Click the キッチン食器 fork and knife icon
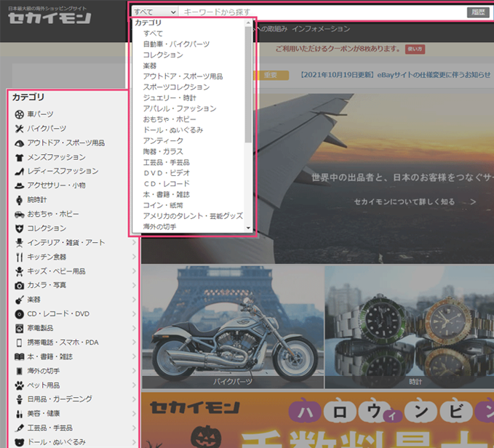Image resolution: width=494 pixels, height=448 pixels. [x=19, y=257]
